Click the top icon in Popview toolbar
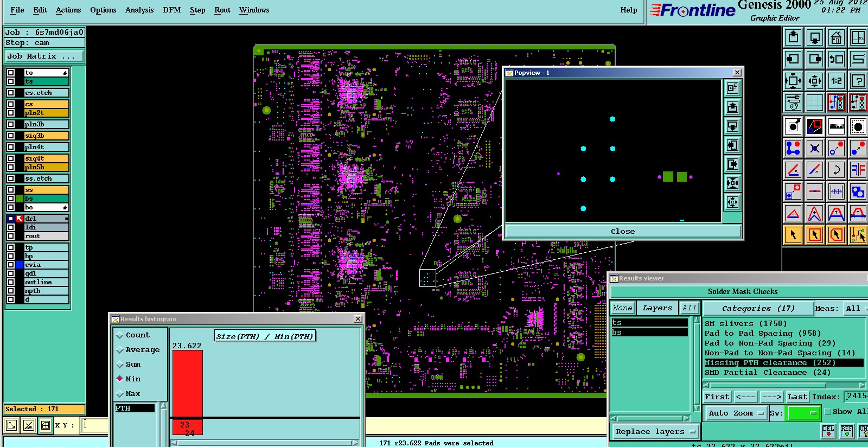 point(732,88)
